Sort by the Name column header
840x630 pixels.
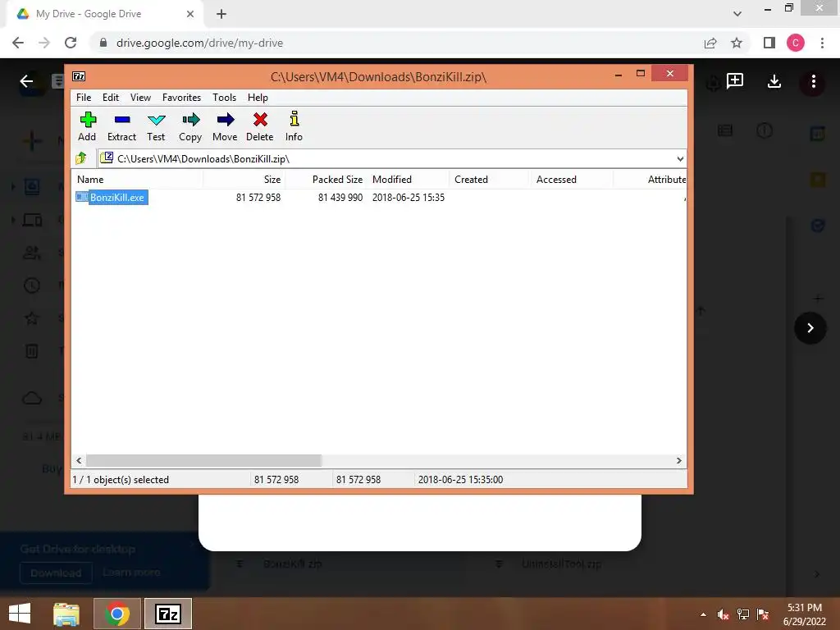click(x=137, y=180)
